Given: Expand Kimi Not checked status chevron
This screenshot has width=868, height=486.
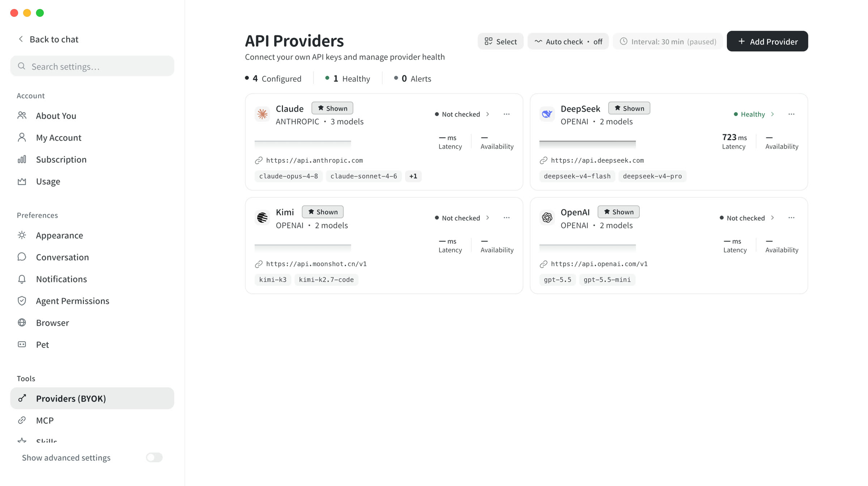Looking at the screenshot, I should tap(488, 218).
